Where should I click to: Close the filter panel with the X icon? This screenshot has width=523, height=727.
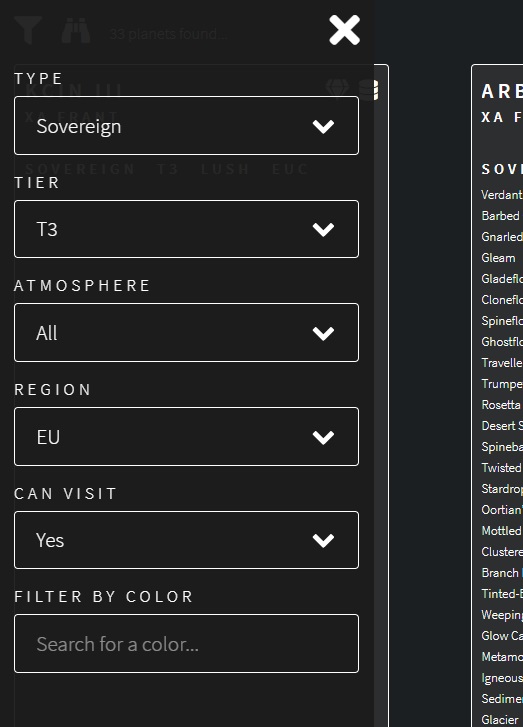coord(344,30)
